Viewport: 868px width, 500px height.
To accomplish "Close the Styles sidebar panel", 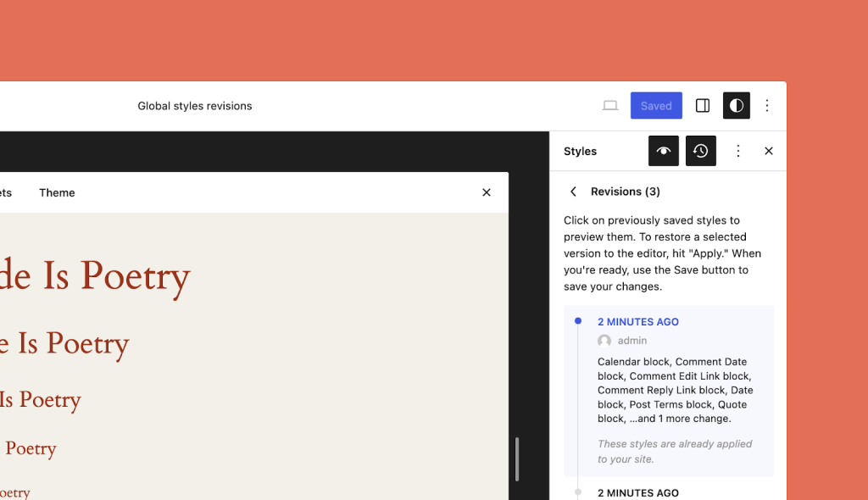I will (x=768, y=151).
